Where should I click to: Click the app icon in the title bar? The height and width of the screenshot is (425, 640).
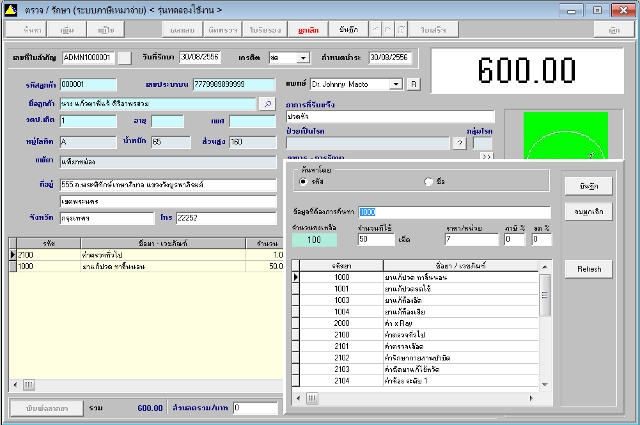(10, 9)
